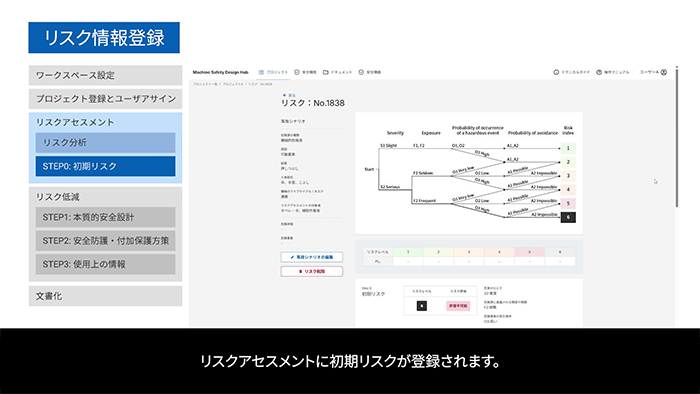Viewport: 700px width, 394px height.
Task: Select the リスク分析 step
Action: tap(105, 143)
